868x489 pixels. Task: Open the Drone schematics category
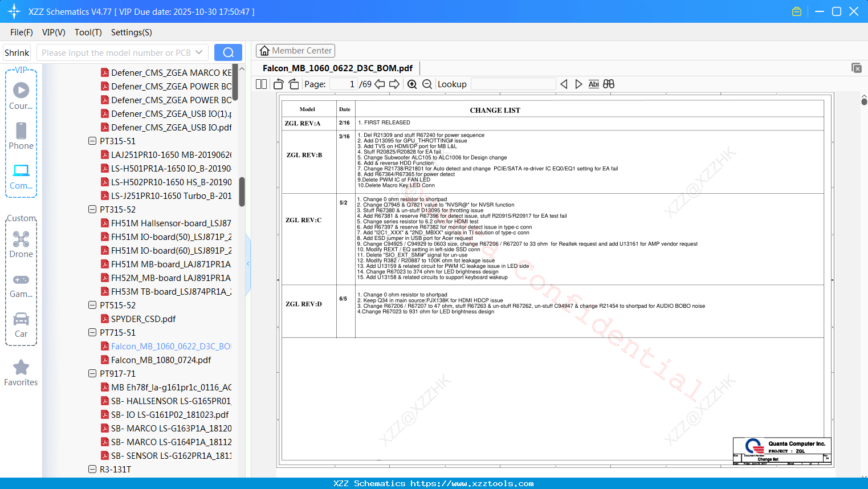[21, 244]
